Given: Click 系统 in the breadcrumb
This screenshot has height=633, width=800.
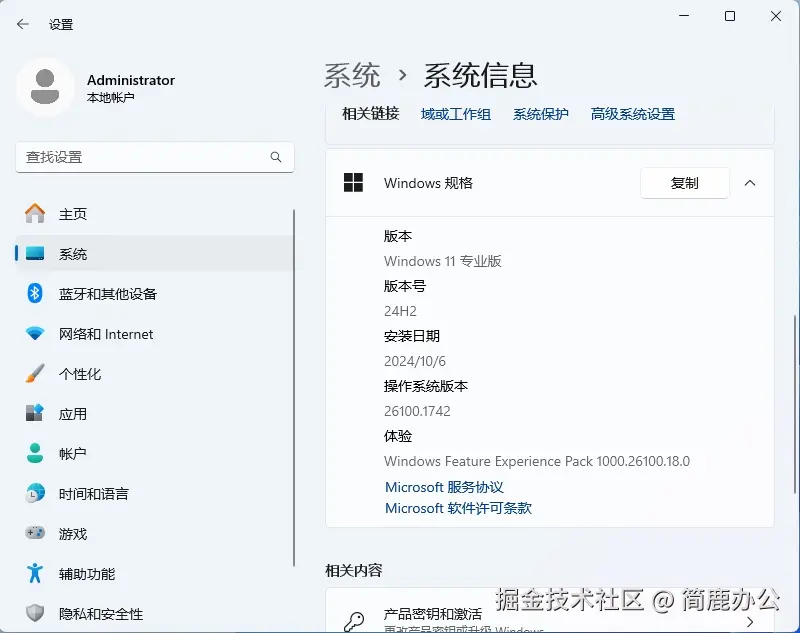Looking at the screenshot, I should click(x=352, y=75).
